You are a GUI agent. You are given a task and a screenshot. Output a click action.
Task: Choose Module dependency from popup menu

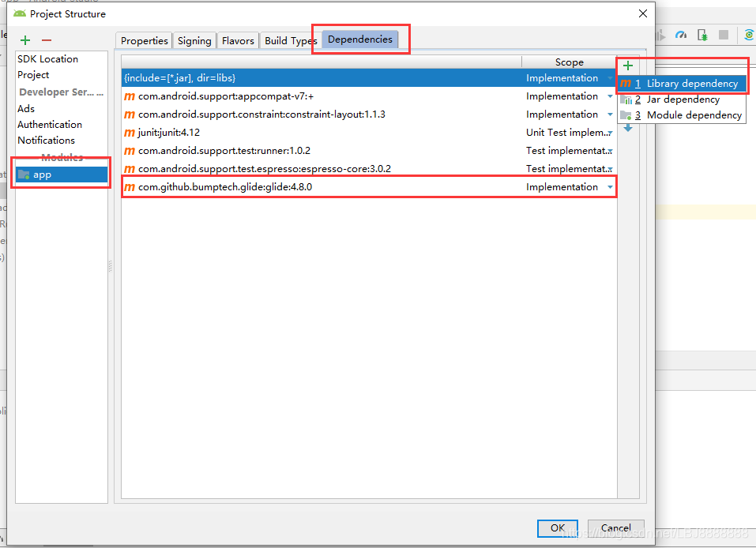click(682, 115)
